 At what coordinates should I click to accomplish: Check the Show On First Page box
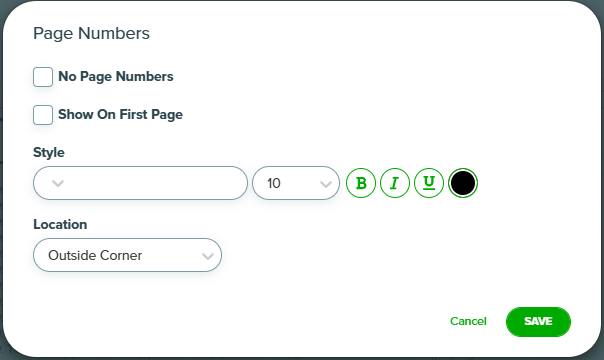click(43, 115)
